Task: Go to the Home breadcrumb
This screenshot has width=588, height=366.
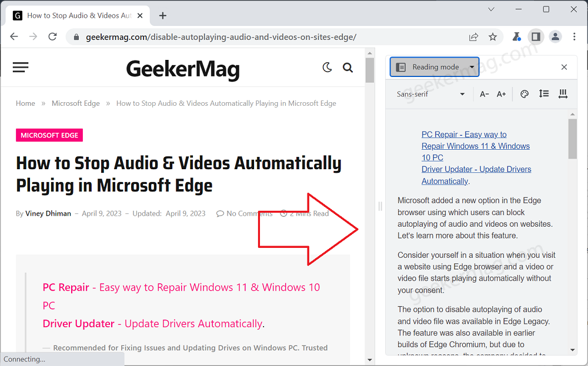Action: pos(25,103)
